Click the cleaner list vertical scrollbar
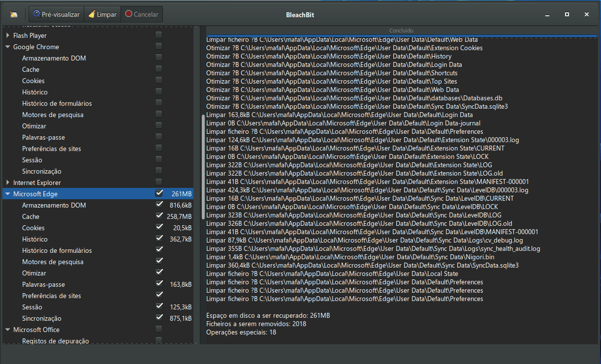The height and width of the screenshot is (364, 601). tap(203, 166)
